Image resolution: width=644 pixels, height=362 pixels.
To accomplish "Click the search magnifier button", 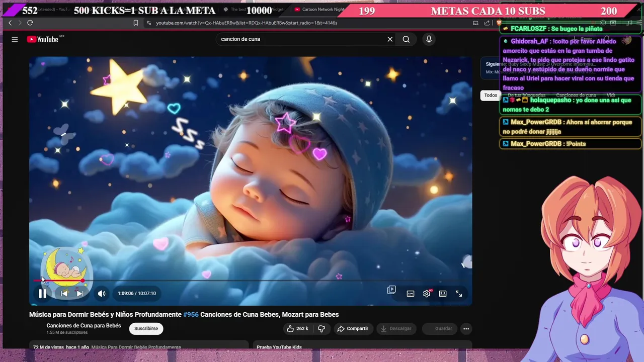I will [406, 39].
